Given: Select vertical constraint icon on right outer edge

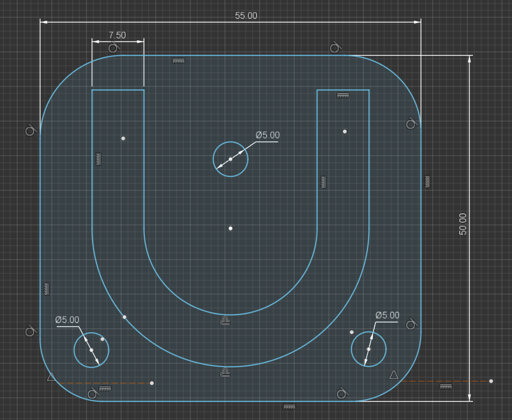Looking at the screenshot, I should click(x=427, y=182).
